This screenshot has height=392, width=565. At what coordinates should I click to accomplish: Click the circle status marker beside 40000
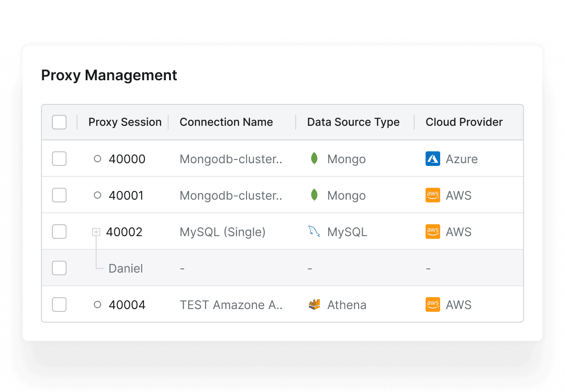coord(97,159)
